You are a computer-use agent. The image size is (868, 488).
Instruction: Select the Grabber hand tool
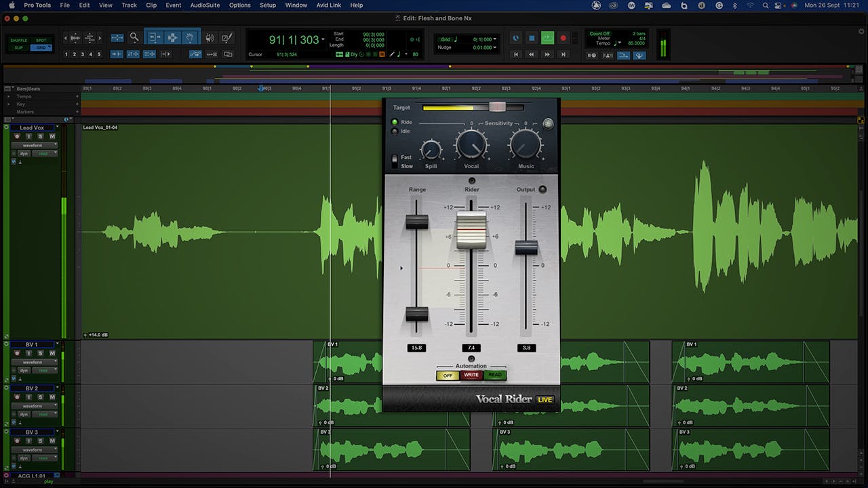[x=190, y=37]
